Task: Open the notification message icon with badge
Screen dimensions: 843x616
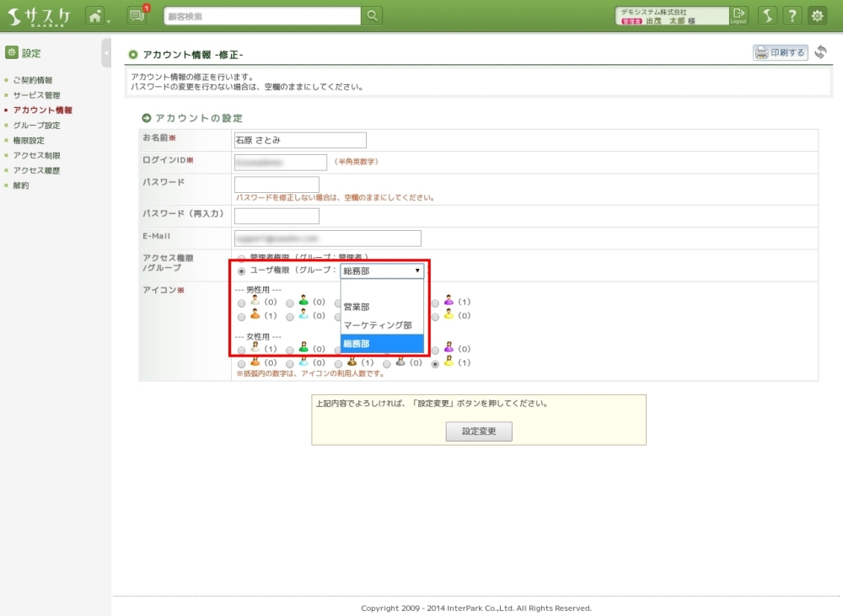Action: pyautogui.click(x=137, y=15)
